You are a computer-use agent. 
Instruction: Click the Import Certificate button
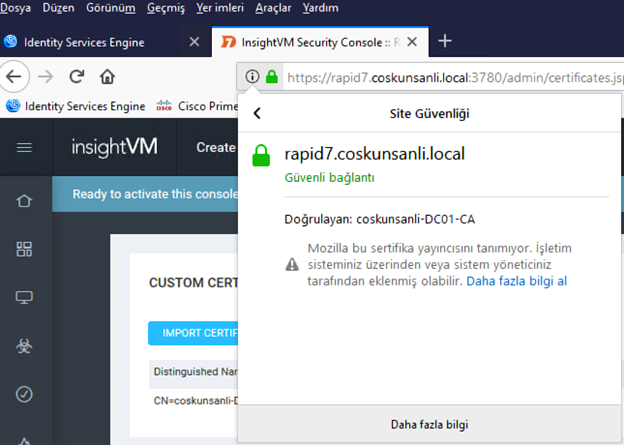click(193, 333)
